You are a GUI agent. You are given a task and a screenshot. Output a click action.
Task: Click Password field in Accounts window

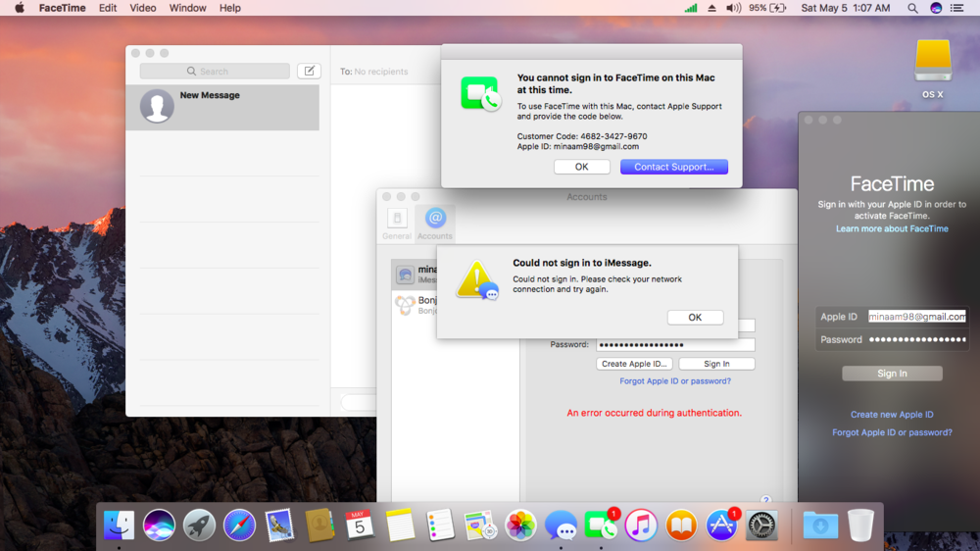675,344
